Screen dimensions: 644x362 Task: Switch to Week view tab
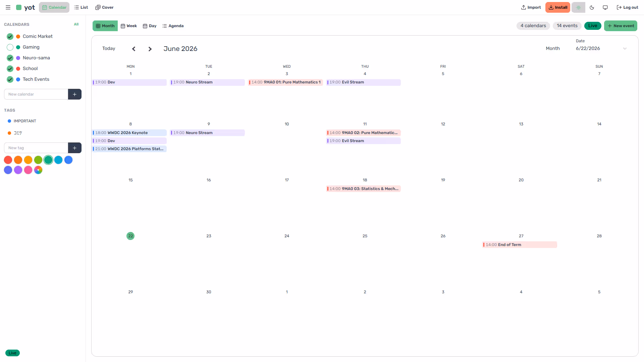[x=129, y=26]
